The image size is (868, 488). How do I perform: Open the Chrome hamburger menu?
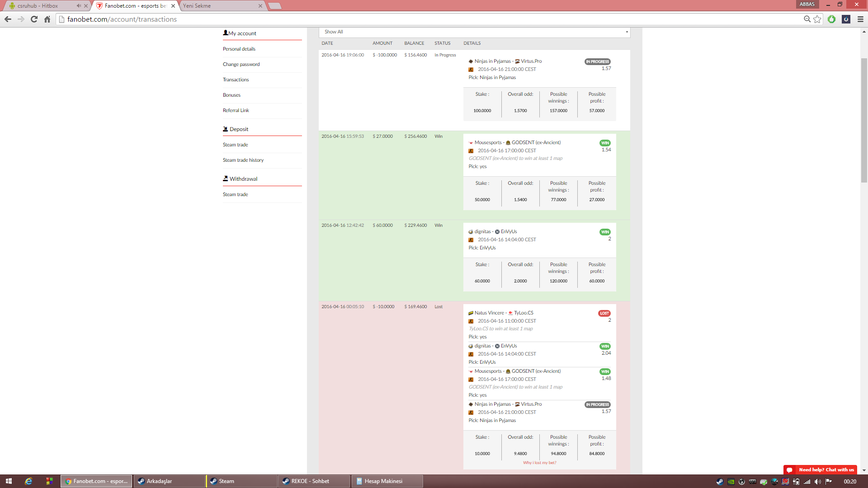[x=860, y=19]
